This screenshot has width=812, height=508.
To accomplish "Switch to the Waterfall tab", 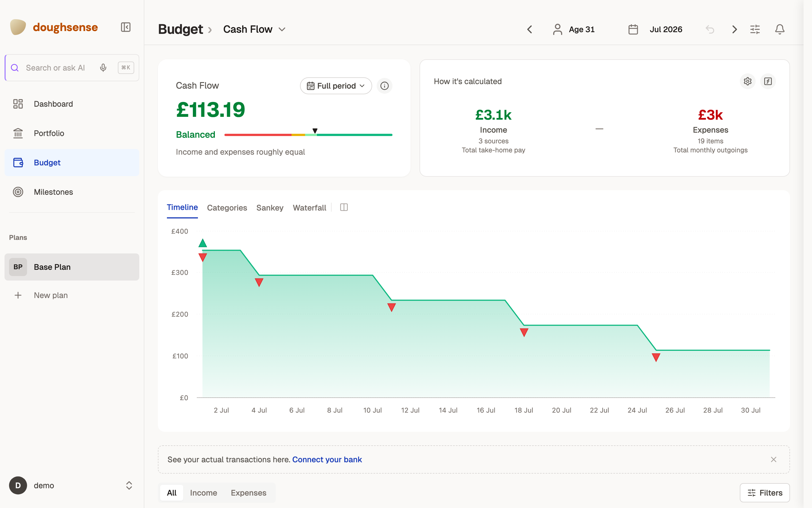I will [x=309, y=208].
